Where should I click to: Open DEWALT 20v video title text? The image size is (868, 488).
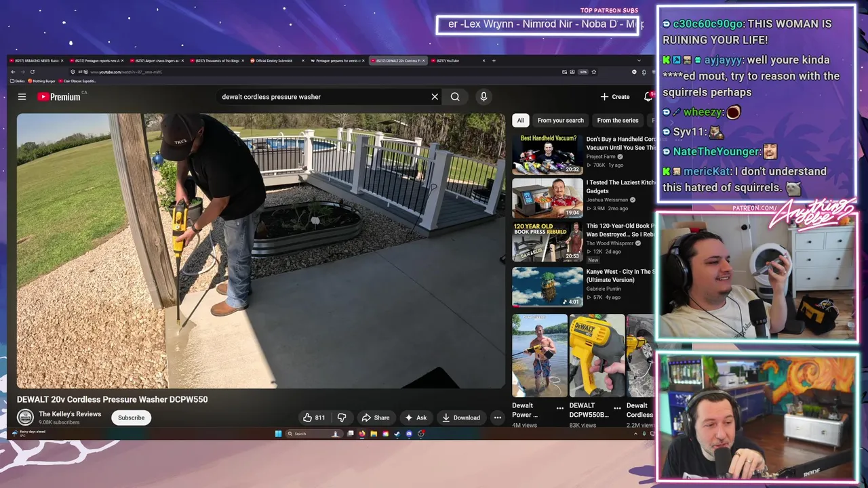[x=113, y=400]
